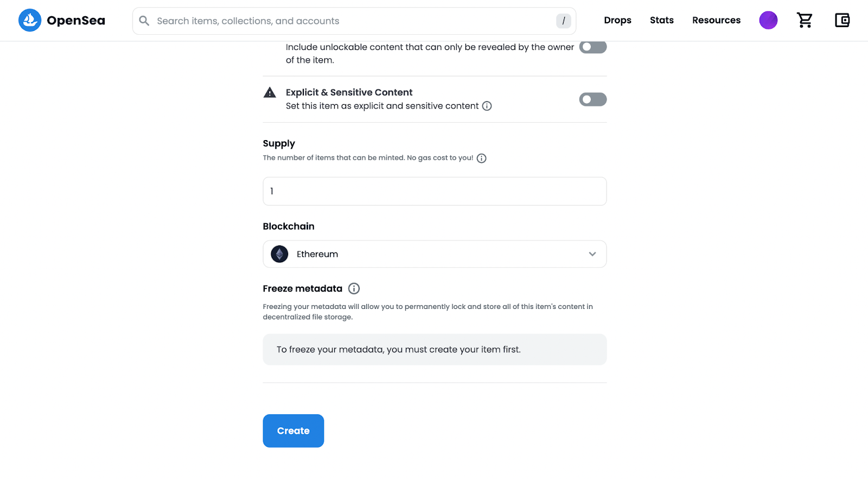
Task: Open the Drops menu
Action: pyautogui.click(x=617, y=21)
